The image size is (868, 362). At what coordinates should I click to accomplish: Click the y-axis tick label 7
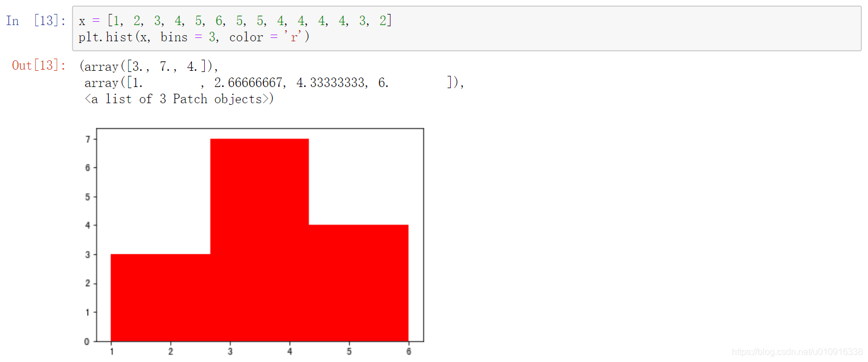pos(88,139)
